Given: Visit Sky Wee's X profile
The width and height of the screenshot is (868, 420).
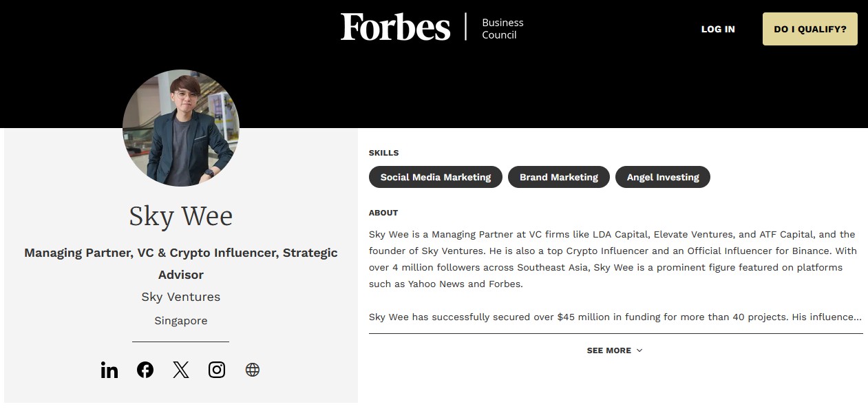Looking at the screenshot, I should 180,370.
